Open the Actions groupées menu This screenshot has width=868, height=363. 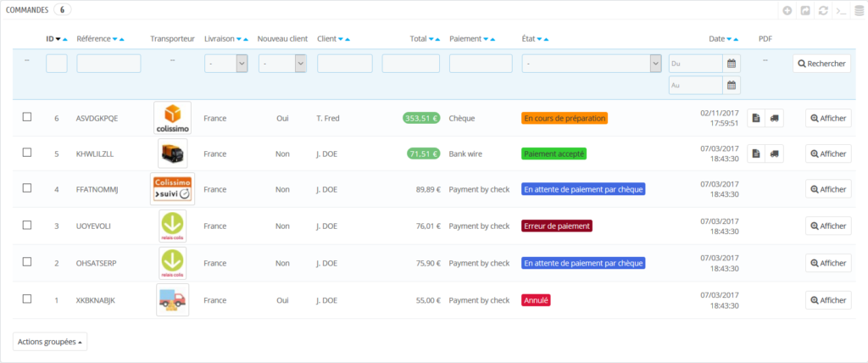pyautogui.click(x=50, y=341)
